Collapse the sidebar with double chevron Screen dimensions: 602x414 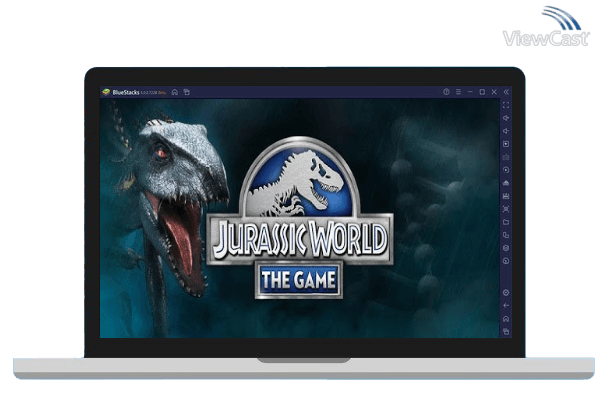click(x=506, y=92)
